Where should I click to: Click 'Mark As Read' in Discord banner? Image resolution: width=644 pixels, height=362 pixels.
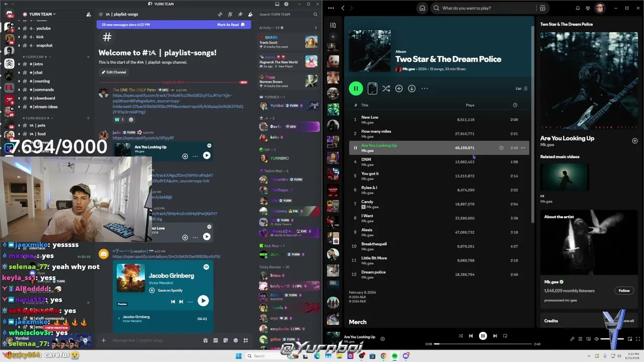pos(230,25)
